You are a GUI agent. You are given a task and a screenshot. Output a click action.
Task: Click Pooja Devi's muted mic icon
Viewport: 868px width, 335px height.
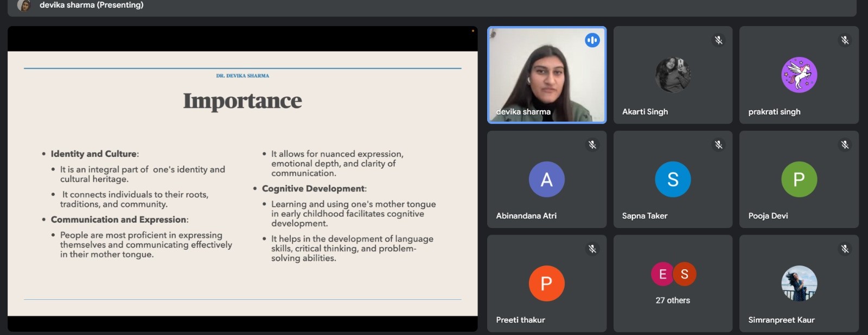(x=845, y=144)
